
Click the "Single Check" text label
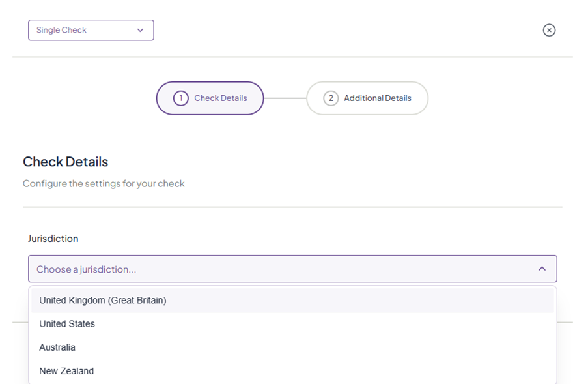(x=61, y=30)
